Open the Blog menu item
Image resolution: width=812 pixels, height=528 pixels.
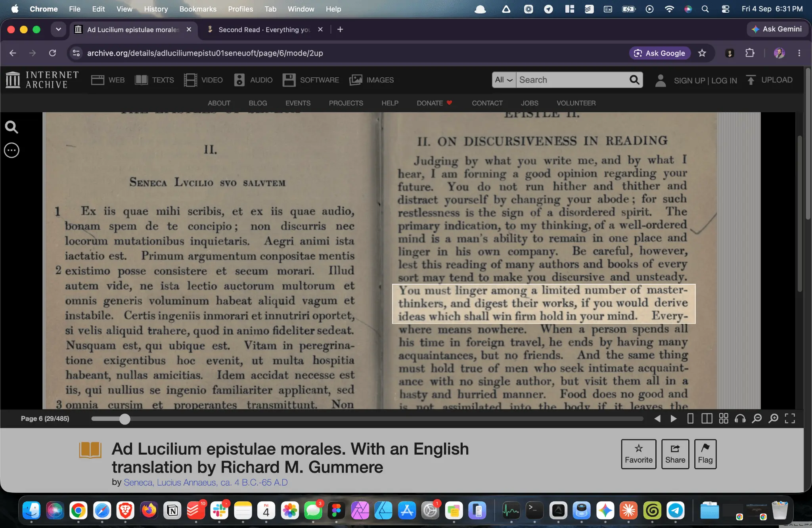pos(258,103)
